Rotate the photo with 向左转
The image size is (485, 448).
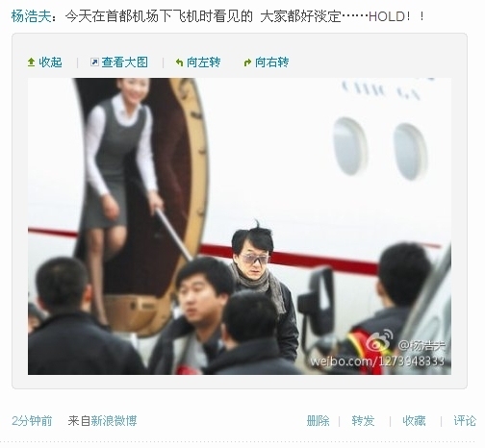click(204, 62)
